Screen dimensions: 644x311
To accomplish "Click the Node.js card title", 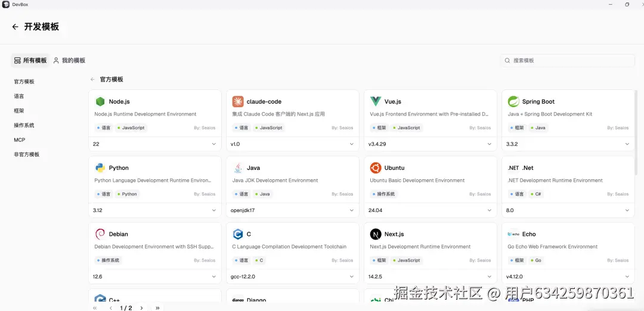I will (x=119, y=102).
